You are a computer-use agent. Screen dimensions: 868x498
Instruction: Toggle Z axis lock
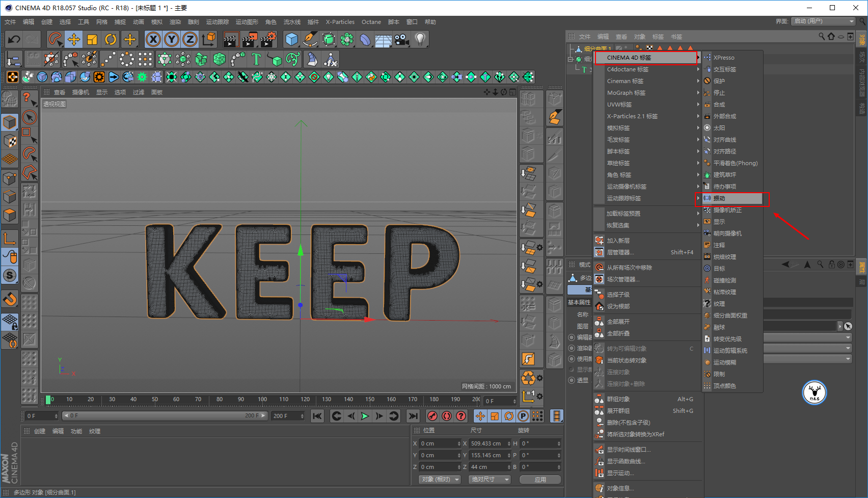190,39
